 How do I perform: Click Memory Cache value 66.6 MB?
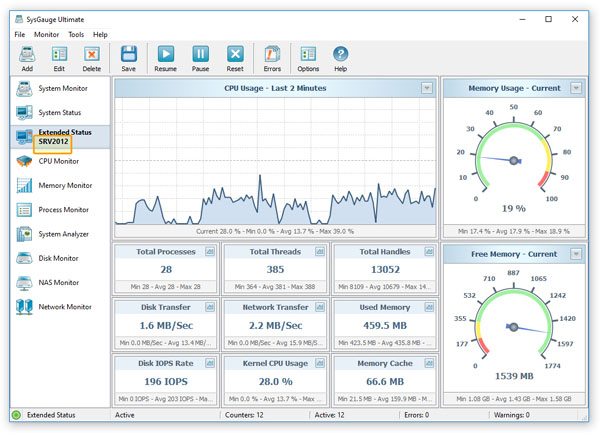[385, 382]
